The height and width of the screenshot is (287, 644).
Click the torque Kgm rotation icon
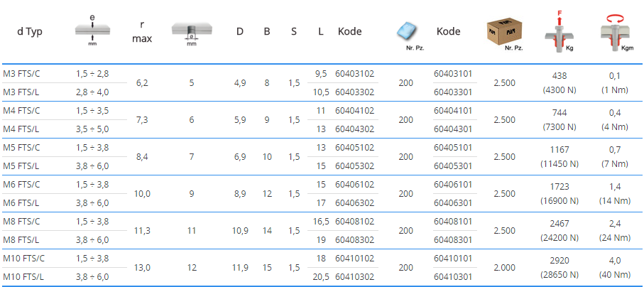pyautogui.click(x=614, y=31)
